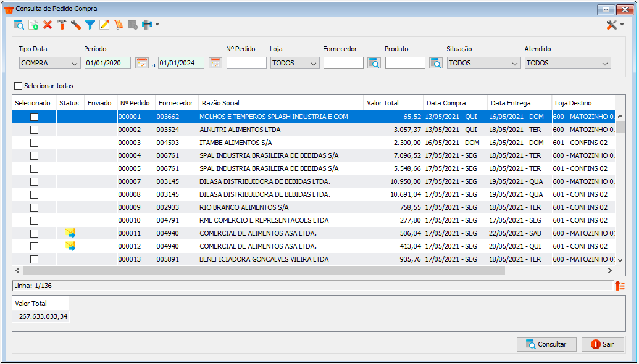Check the box for order 000009

point(34,208)
